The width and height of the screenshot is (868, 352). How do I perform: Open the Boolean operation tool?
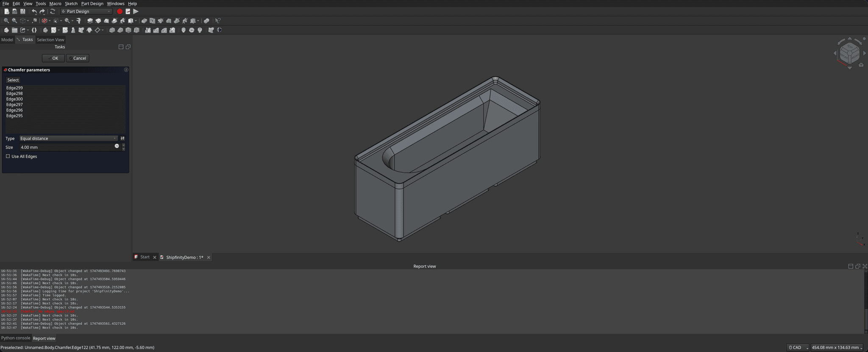[x=206, y=20]
